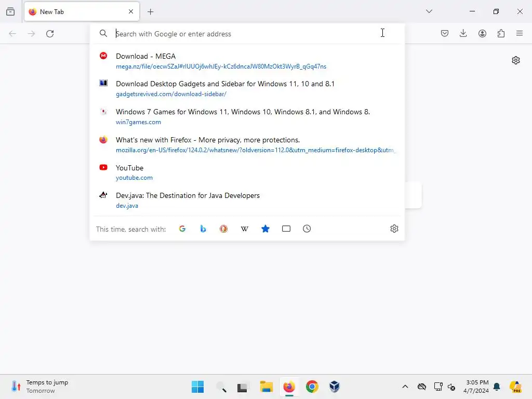Open Download Desktop Gadgets and Sidebar suggestion

(247, 88)
